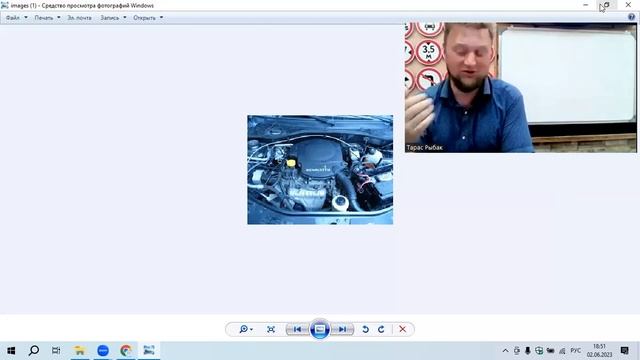Show hidden system tray icons
640x360 pixels.
pos(505,351)
